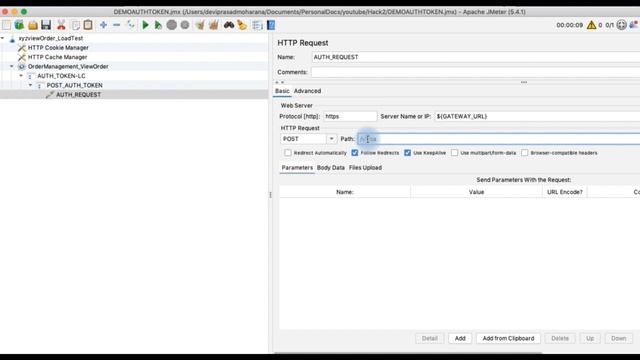Reset search with the brush icon
The image size is (640, 360).
click(x=242, y=25)
